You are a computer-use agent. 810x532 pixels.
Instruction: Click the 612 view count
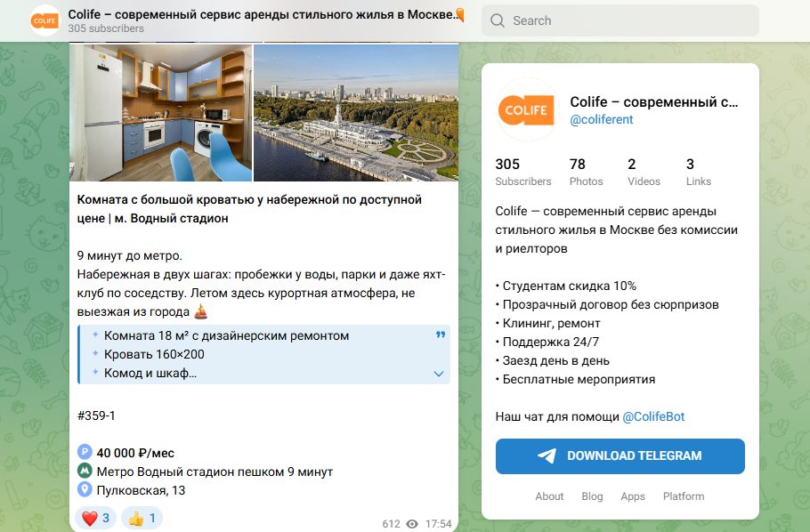tap(391, 524)
